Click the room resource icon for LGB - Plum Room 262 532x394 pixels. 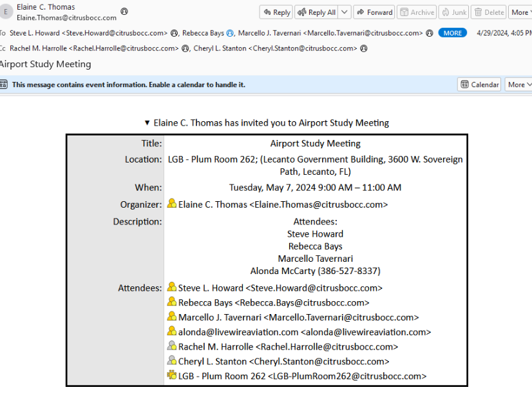coord(172,375)
